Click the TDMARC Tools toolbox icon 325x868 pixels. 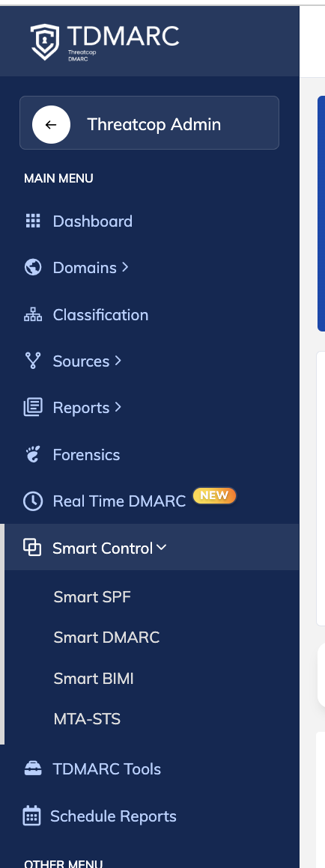[33, 768]
